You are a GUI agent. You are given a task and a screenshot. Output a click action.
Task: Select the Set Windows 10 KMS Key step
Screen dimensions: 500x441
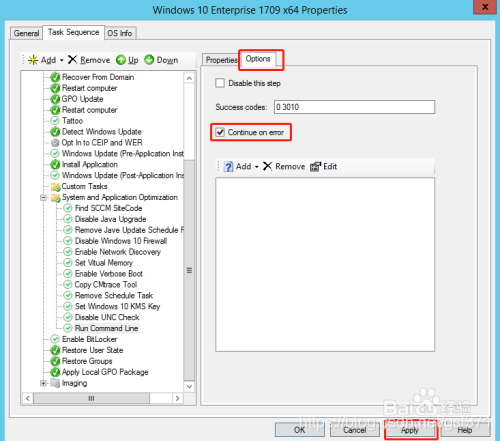coord(118,306)
